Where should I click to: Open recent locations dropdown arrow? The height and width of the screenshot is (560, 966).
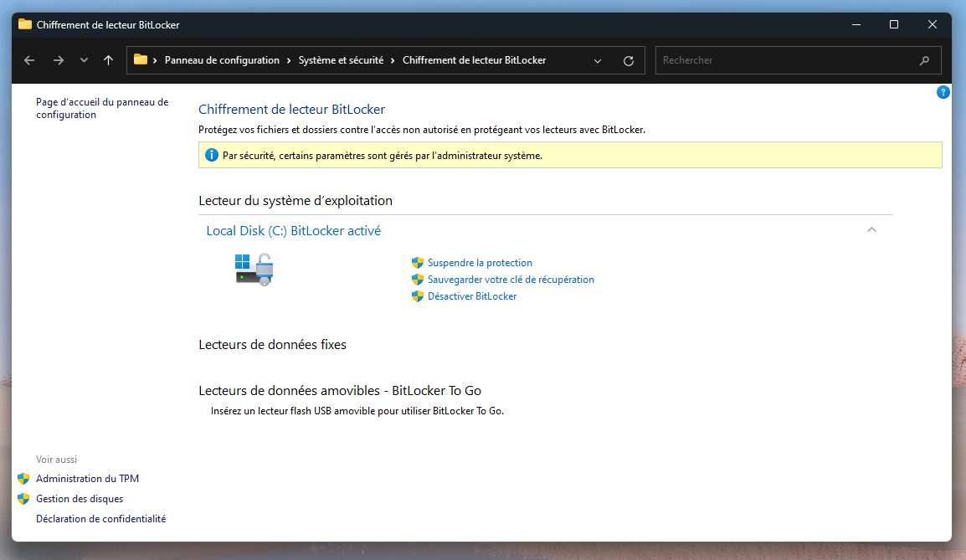coord(84,60)
